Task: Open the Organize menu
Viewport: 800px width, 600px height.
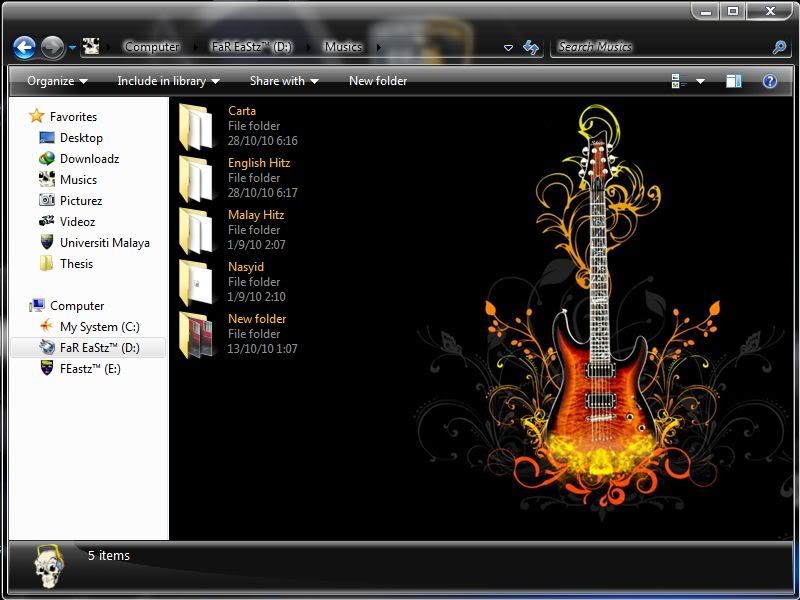Action: click(x=57, y=81)
